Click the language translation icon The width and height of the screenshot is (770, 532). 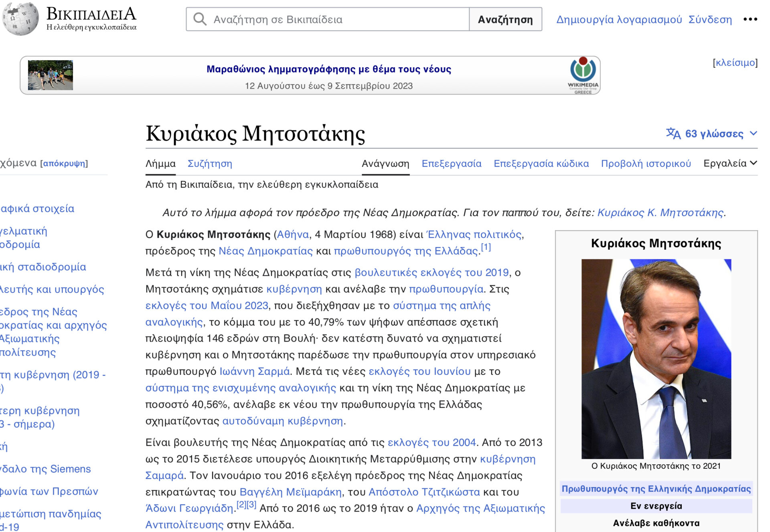673,134
